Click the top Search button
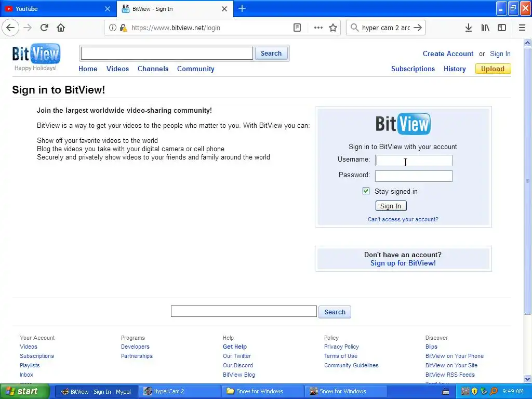 271,54
